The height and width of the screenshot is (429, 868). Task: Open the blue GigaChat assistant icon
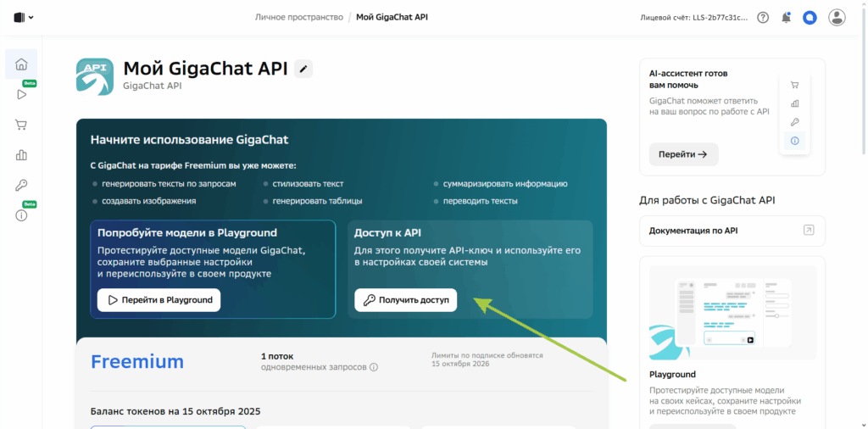point(810,17)
